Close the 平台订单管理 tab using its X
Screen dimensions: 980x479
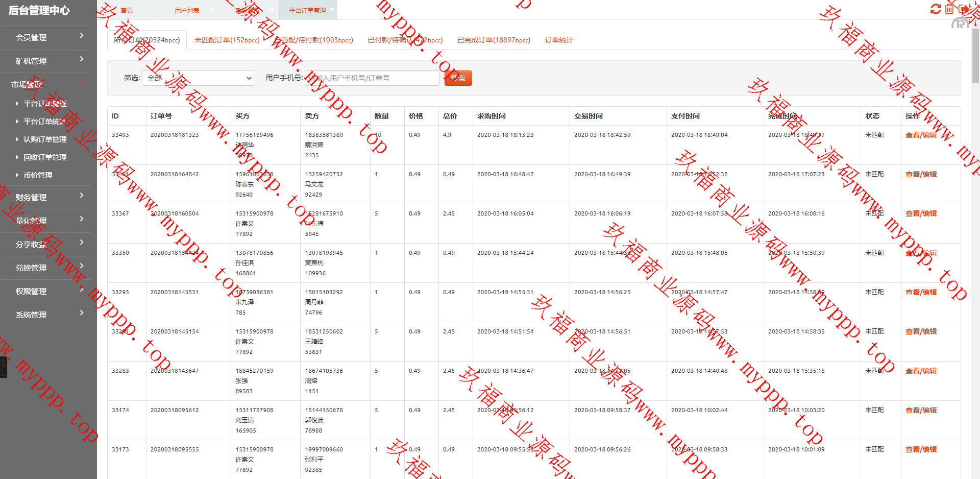point(332,10)
